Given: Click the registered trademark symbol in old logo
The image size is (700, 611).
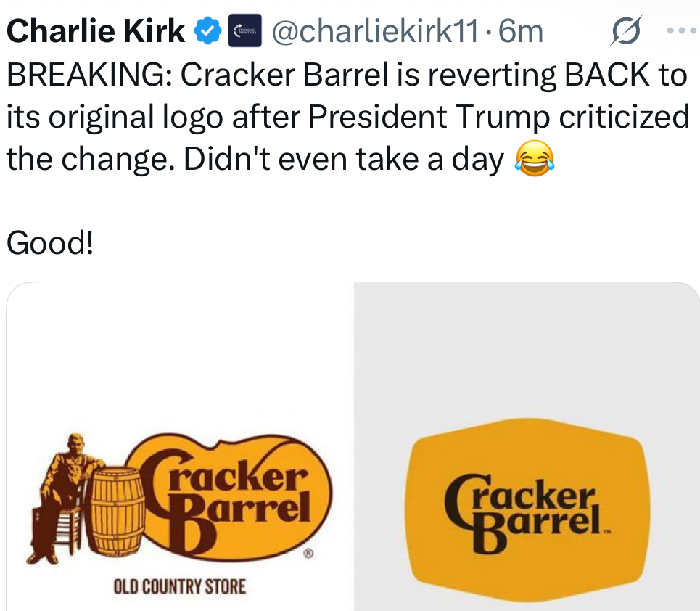Looking at the screenshot, I should click(308, 554).
